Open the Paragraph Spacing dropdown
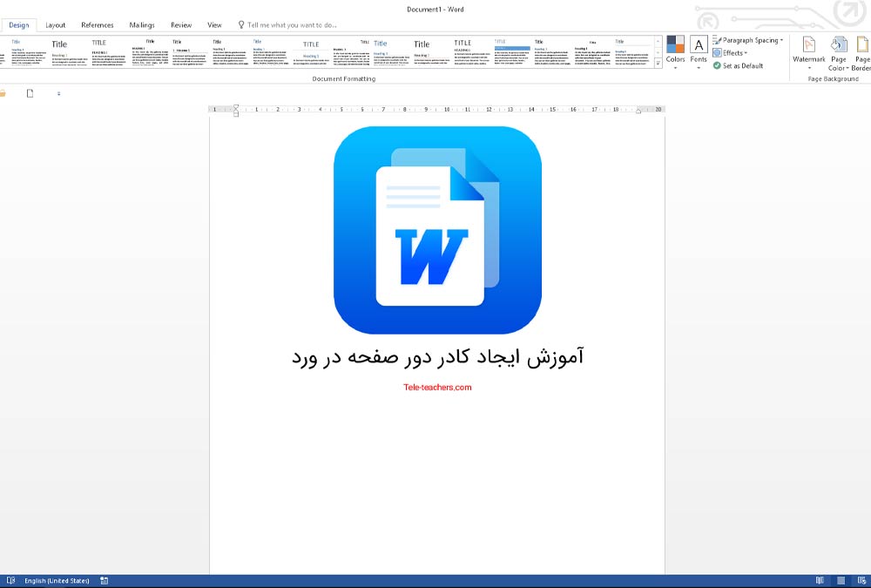This screenshot has width=871, height=588. [x=748, y=40]
